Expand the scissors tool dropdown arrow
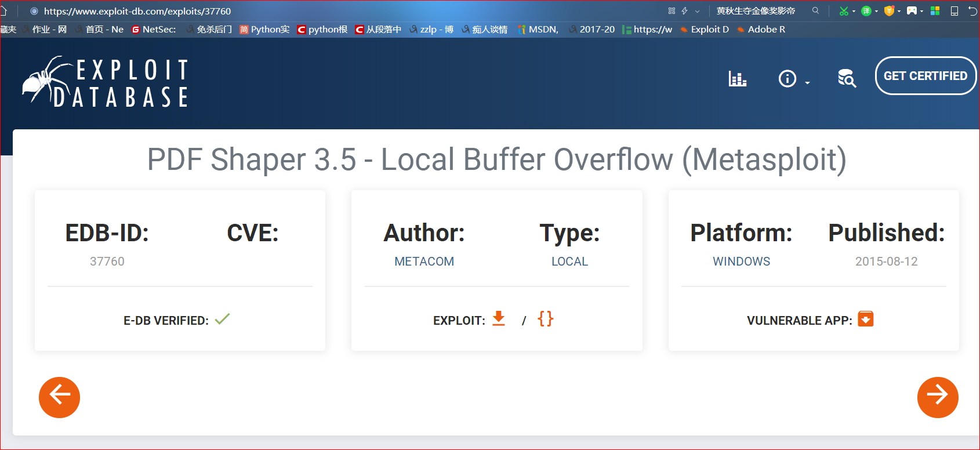This screenshot has height=450, width=980. 854,12
